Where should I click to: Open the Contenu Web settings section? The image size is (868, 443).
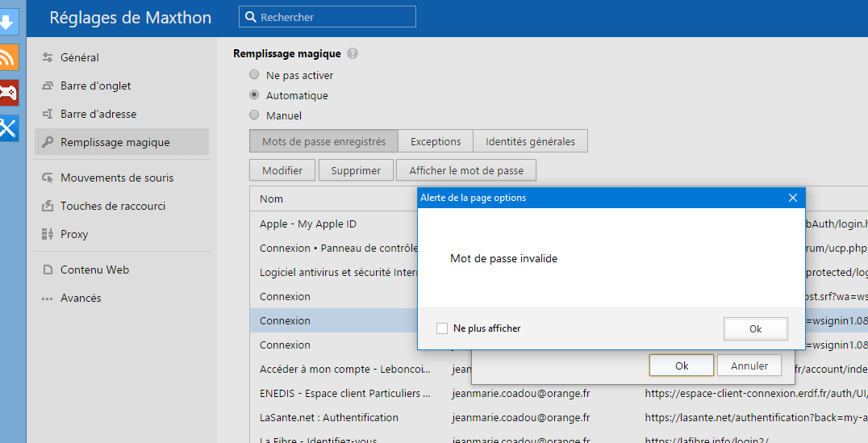coord(122,270)
